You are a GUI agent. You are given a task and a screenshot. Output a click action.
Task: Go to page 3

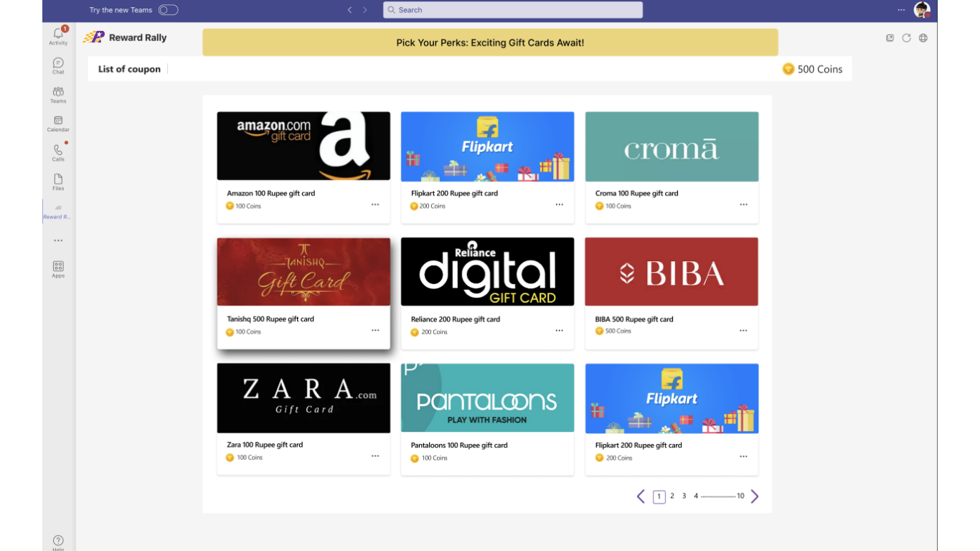684,496
